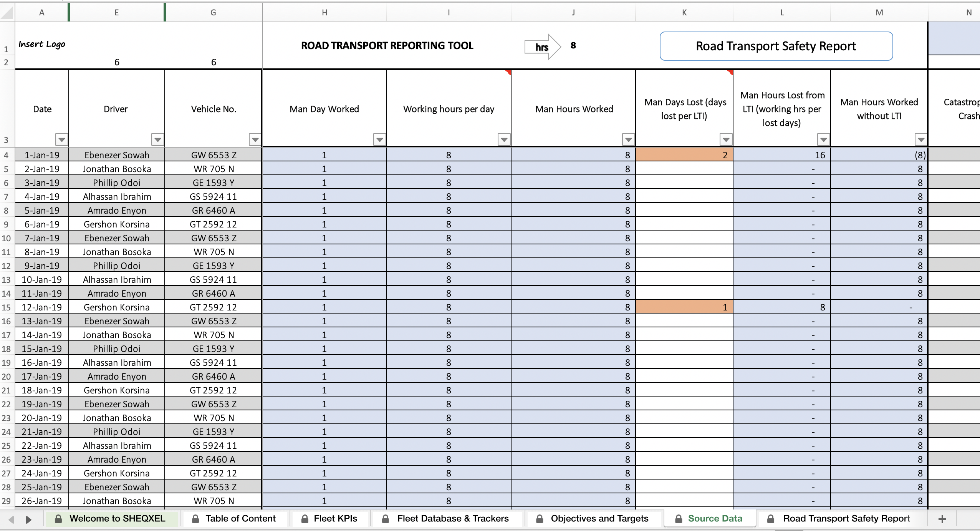980x531 pixels.
Task: Select orange Man Days Lost cell with 2
Action: (x=684, y=155)
